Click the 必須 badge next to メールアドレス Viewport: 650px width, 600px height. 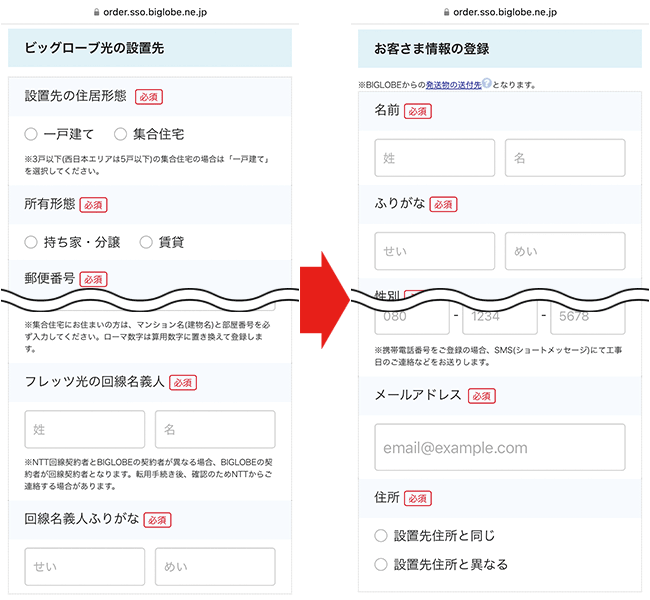click(482, 396)
